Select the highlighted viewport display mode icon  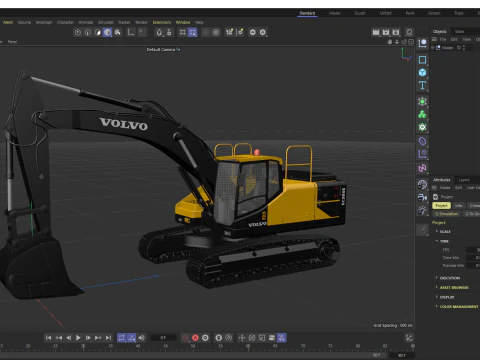pos(107,32)
